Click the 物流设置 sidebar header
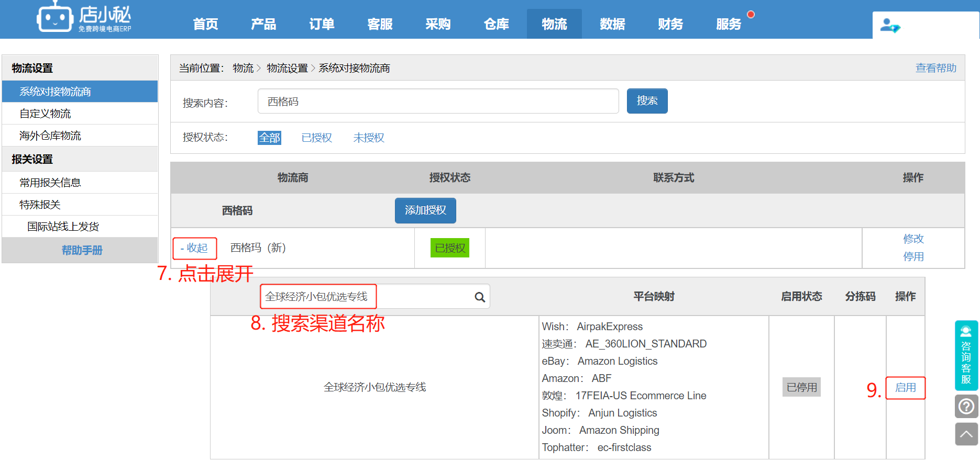The image size is (980, 461). tap(80, 68)
